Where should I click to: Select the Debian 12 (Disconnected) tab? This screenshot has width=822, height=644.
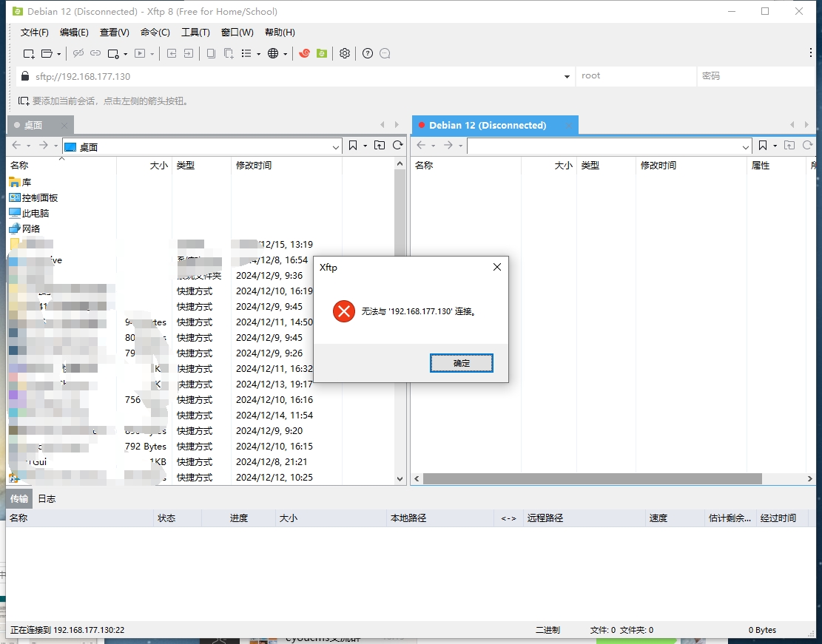point(487,125)
